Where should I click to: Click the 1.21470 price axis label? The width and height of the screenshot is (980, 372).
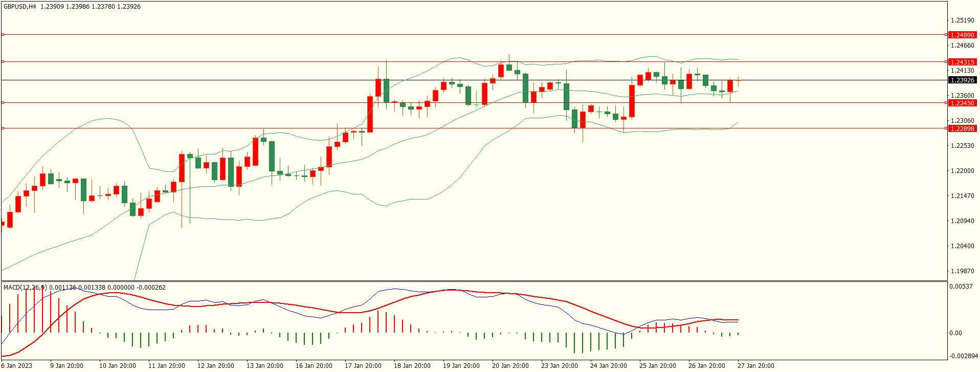pyautogui.click(x=962, y=196)
